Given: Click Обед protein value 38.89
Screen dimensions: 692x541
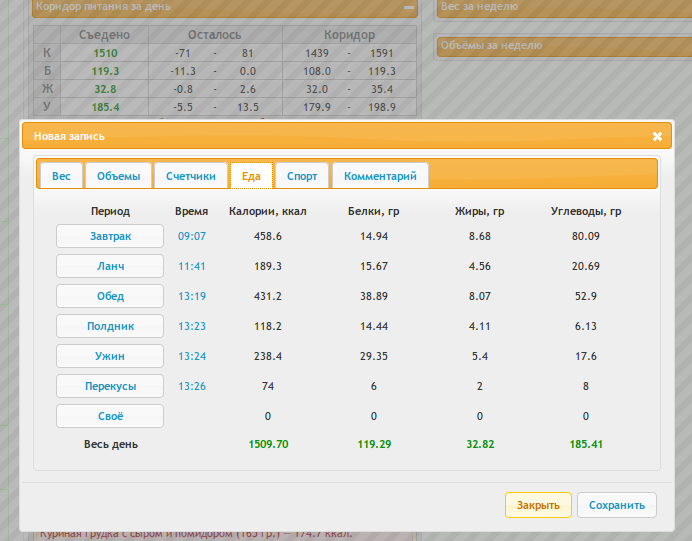Looking at the screenshot, I should pyautogui.click(x=374, y=296).
